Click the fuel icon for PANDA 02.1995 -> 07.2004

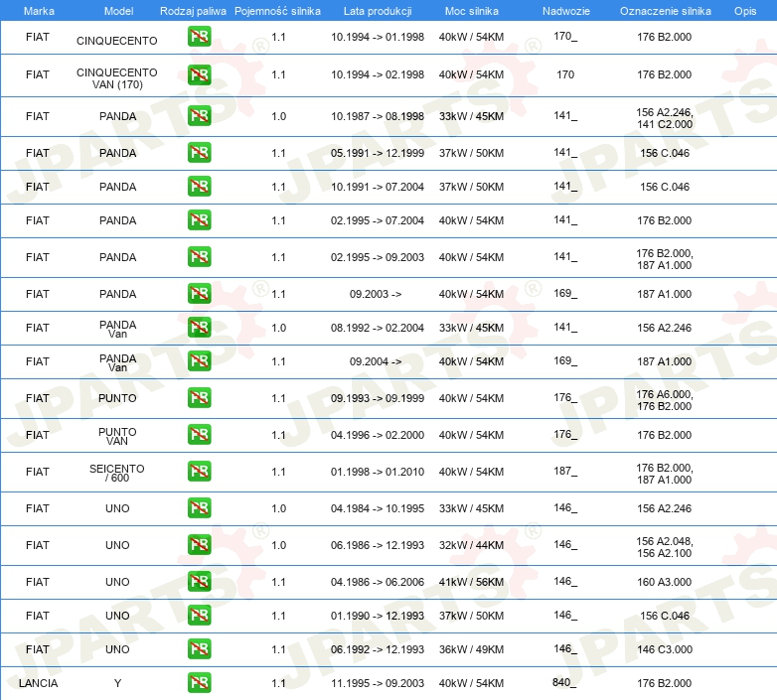point(199,219)
